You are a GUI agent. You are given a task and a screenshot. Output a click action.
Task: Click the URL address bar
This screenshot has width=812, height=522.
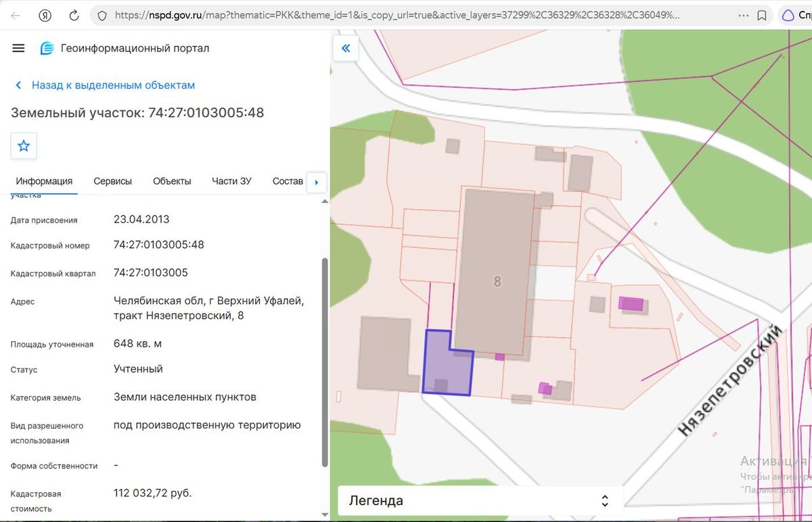tap(397, 15)
